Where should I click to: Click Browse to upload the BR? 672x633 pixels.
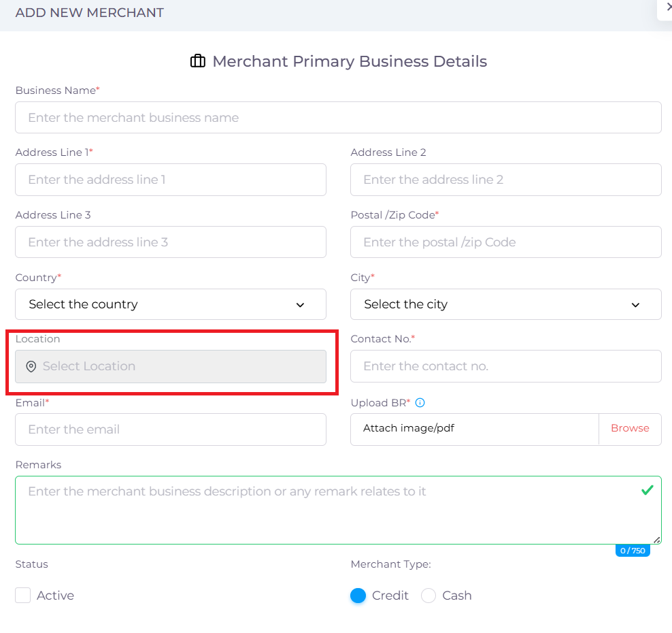[x=630, y=429]
